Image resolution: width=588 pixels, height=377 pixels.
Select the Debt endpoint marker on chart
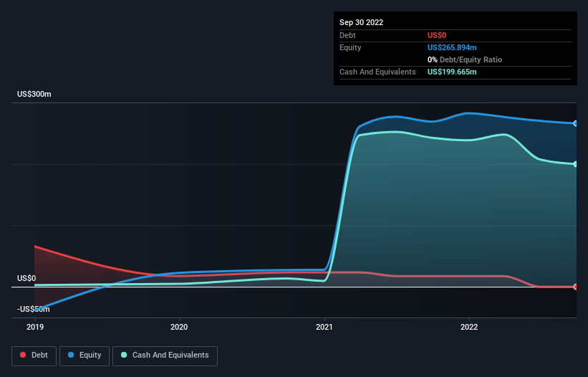pyautogui.click(x=576, y=287)
